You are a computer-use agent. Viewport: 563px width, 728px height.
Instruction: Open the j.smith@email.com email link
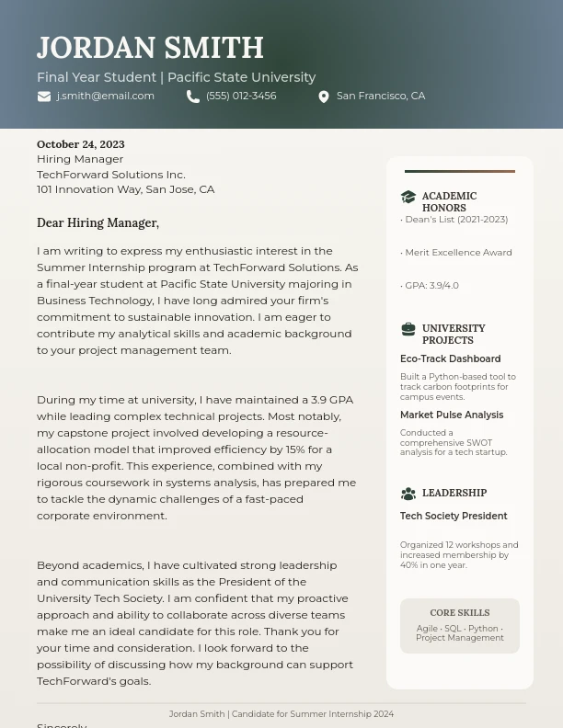point(105,96)
